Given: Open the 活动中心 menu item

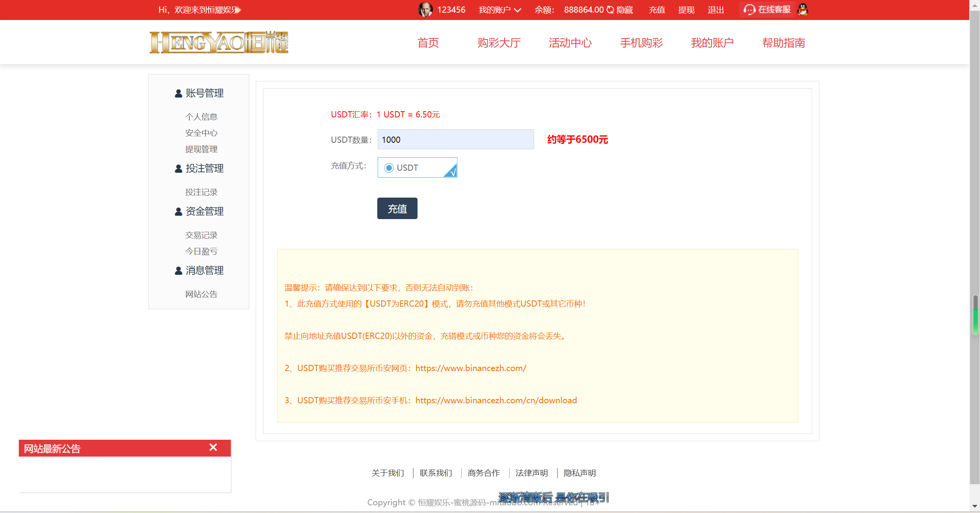Looking at the screenshot, I should (570, 43).
